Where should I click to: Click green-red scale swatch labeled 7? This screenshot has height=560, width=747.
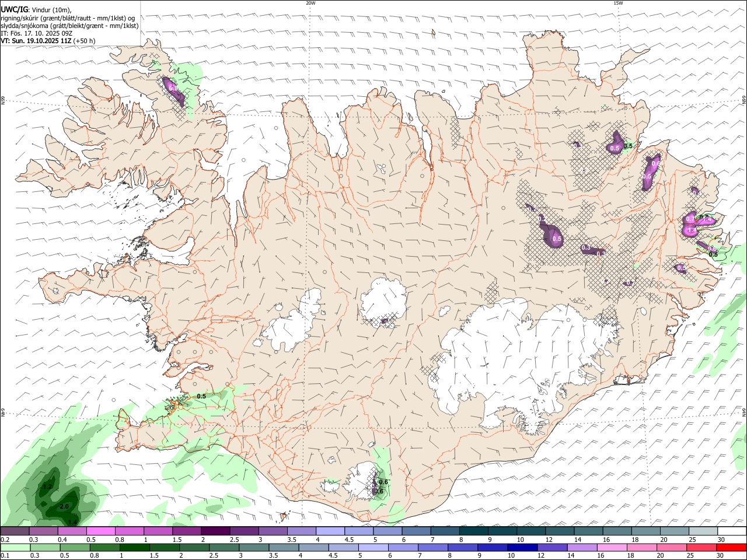(x=433, y=548)
